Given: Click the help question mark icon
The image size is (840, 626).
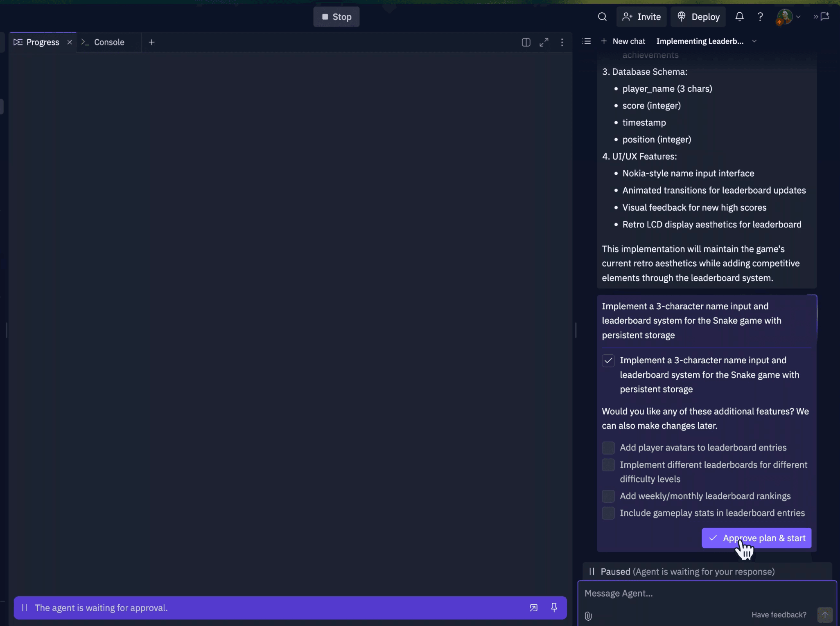Looking at the screenshot, I should pos(760,17).
